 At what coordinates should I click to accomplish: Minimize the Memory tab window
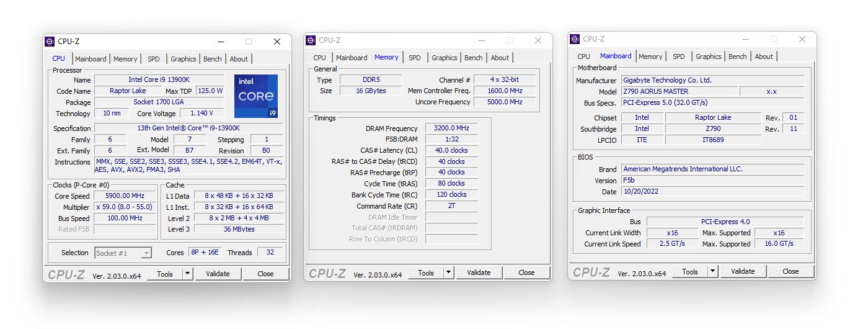point(482,40)
